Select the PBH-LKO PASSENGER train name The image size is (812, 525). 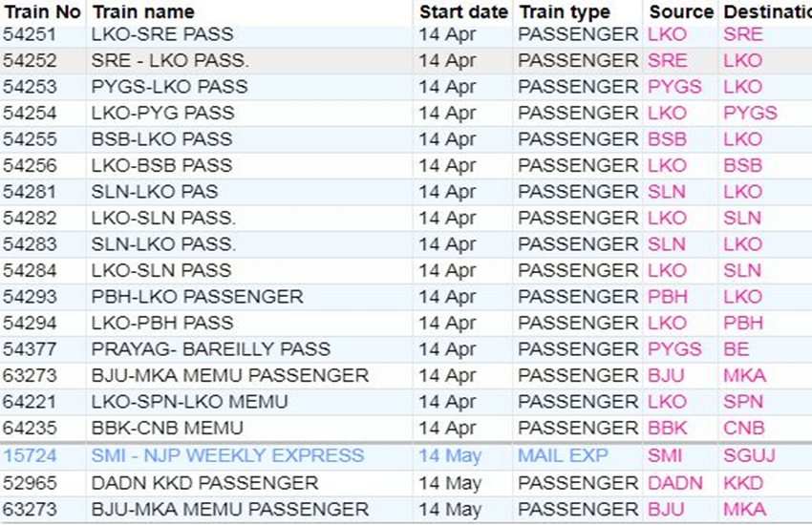pyautogui.click(x=197, y=297)
